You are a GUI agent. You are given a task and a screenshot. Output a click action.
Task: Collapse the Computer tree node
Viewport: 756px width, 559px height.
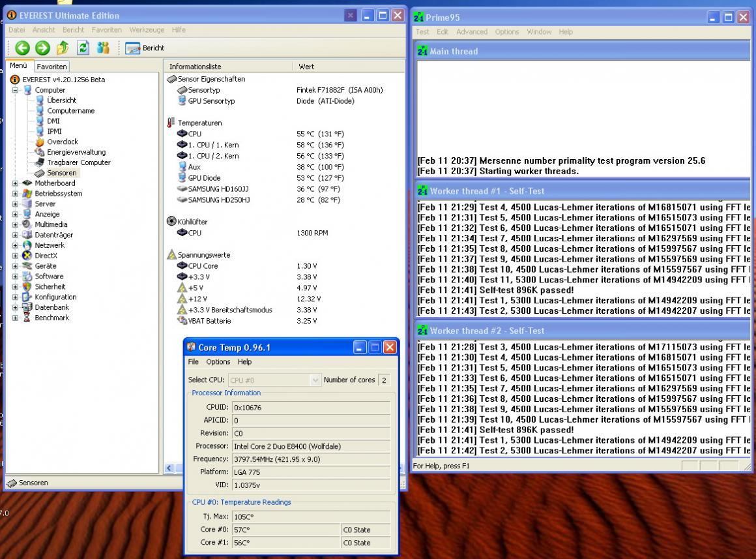pos(15,90)
